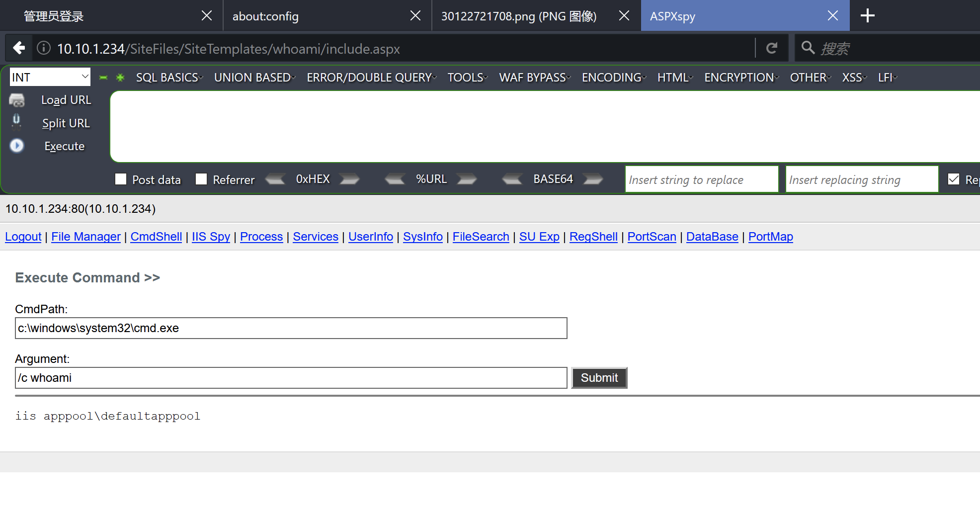Expand the XSS menu
980x520 pixels.
pos(855,78)
